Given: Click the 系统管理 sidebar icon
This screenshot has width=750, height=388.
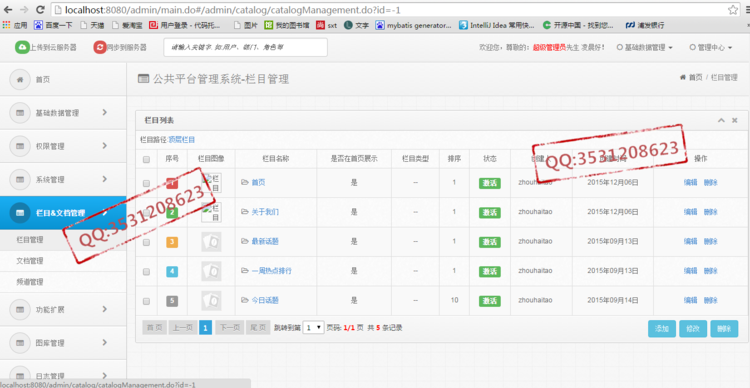Looking at the screenshot, I should (20, 179).
